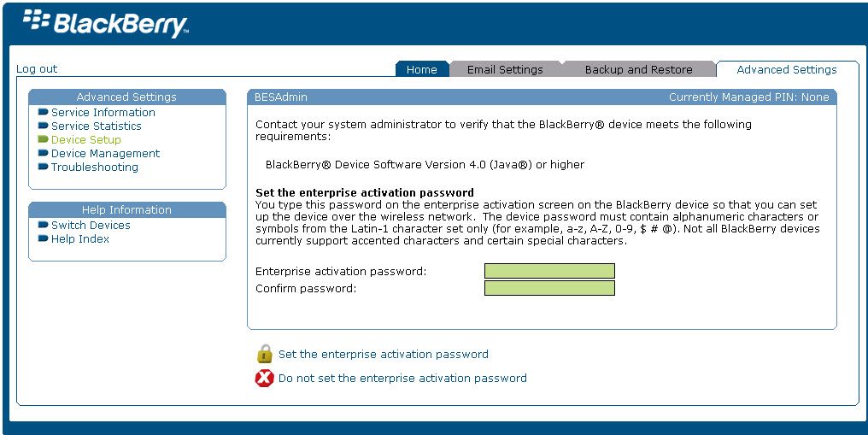Switch to Email Settings tab

pos(505,69)
